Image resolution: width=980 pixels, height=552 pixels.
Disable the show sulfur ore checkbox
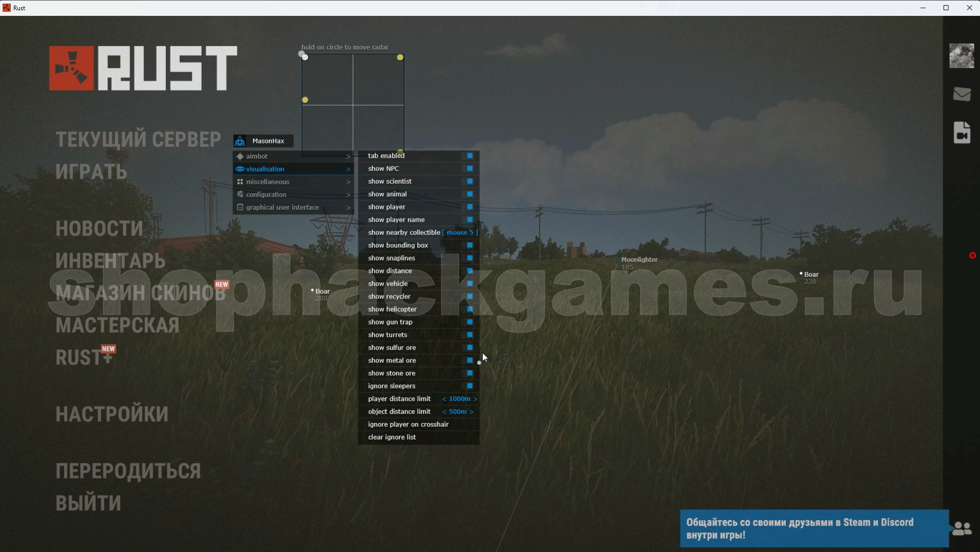coord(470,348)
